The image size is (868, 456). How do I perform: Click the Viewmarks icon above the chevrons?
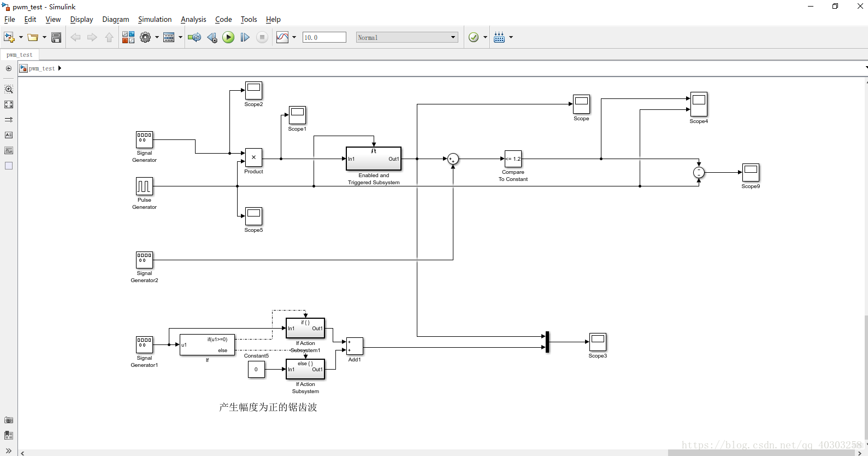[x=9, y=435]
